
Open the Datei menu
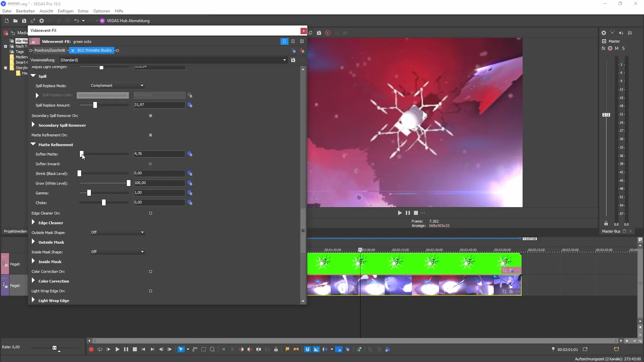coord(7,11)
